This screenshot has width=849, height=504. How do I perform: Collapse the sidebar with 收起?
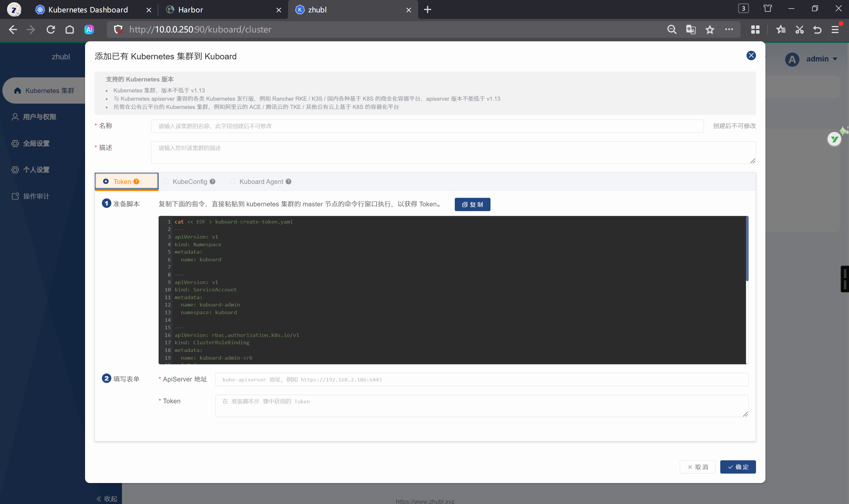(x=107, y=498)
